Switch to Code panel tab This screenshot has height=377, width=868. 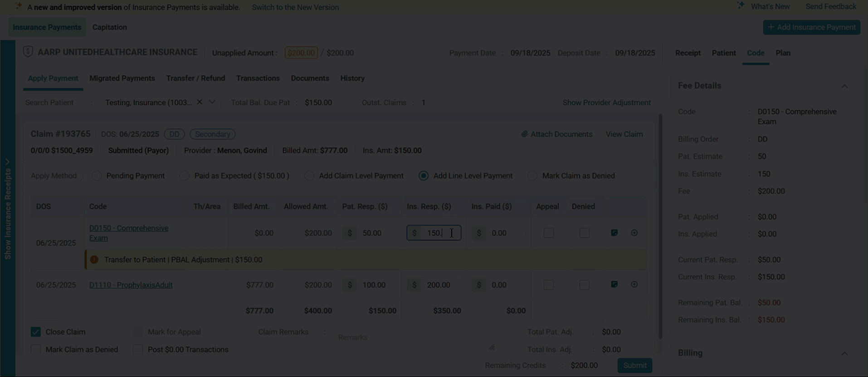[x=756, y=53]
